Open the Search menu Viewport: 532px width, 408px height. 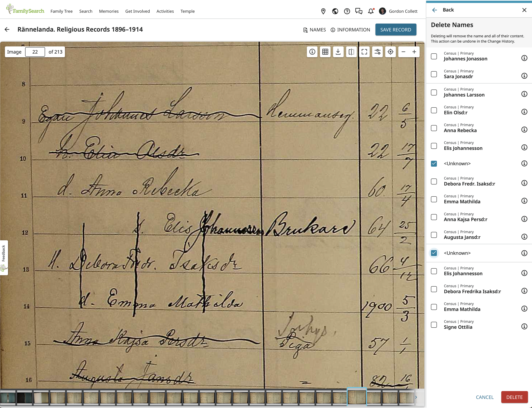click(86, 11)
